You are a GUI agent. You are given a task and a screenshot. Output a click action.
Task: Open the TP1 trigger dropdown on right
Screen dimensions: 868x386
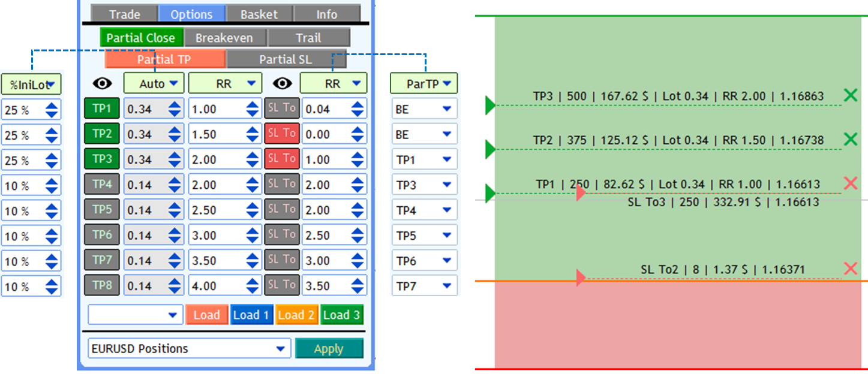[425, 159]
